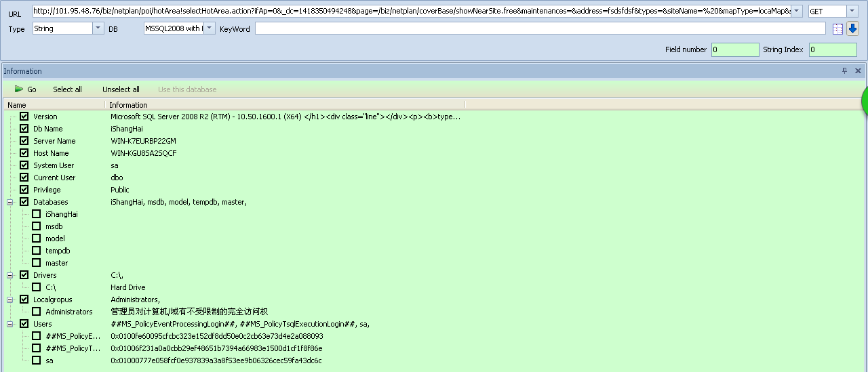Check the C:\ drive checkbox

(x=37, y=287)
